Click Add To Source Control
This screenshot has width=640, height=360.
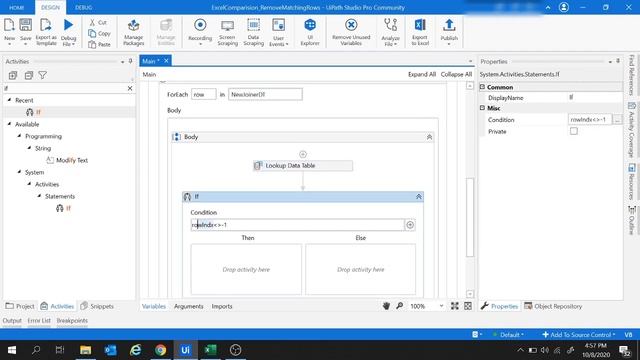[579, 335]
